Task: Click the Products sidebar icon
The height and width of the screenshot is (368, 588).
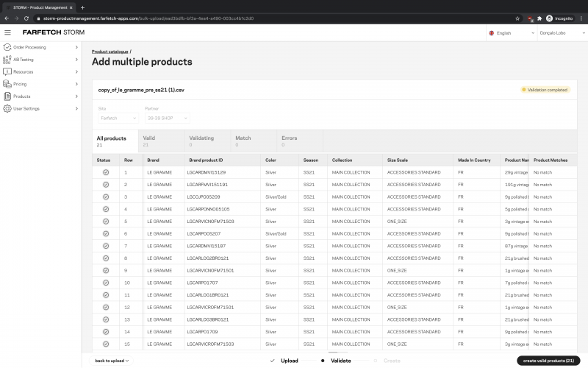Action: (x=7, y=96)
